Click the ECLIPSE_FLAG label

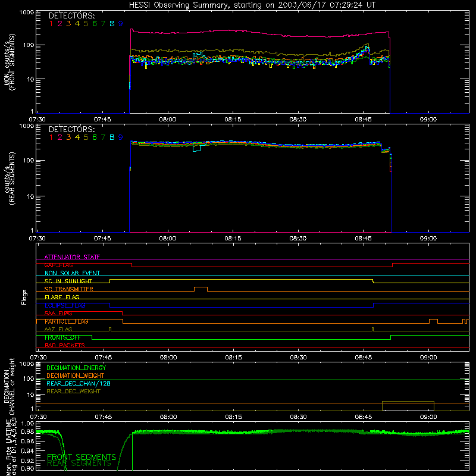[65, 305]
